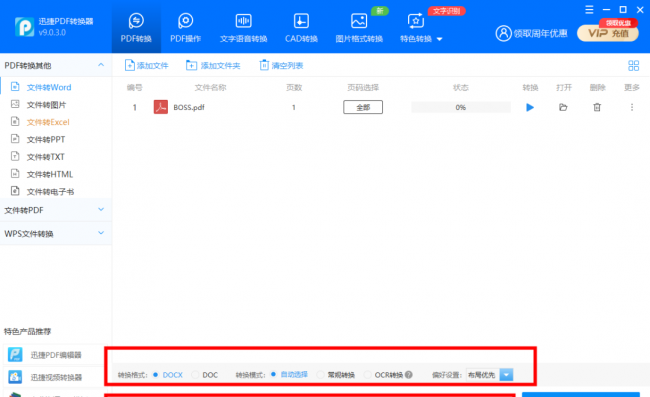Open the 图片格式转换 tab

[359, 27]
